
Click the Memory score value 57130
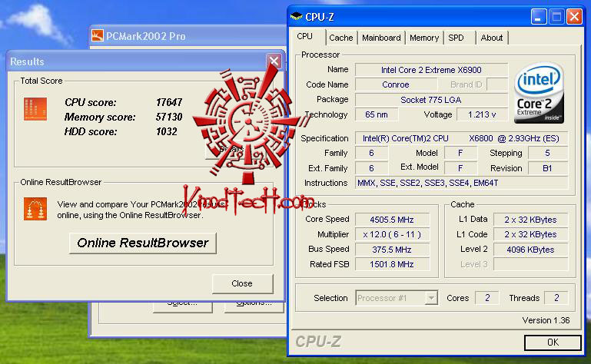pyautogui.click(x=169, y=117)
